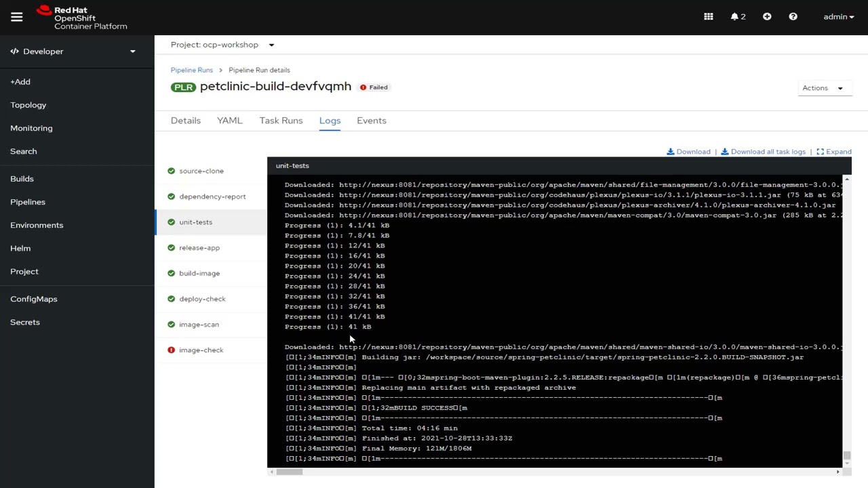Select the Logs tab

click(x=330, y=121)
